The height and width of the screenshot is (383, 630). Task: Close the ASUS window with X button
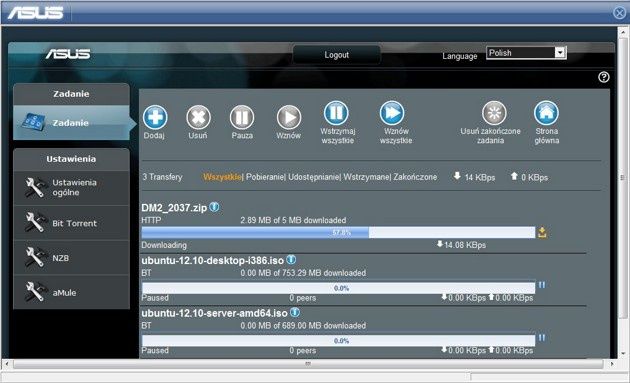[x=620, y=13]
